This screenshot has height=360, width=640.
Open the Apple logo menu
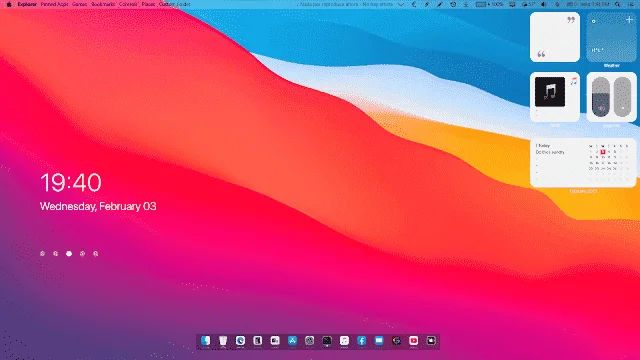[9, 4]
